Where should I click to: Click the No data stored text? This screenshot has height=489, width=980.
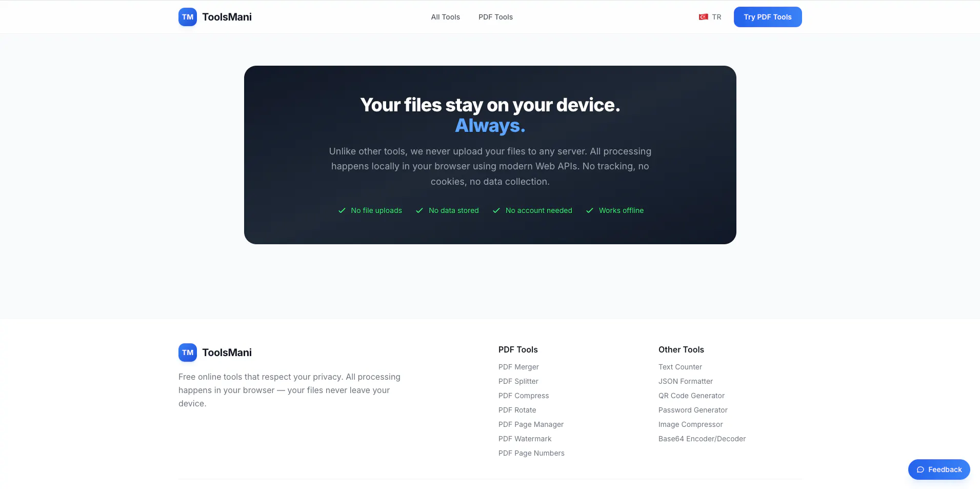tap(454, 210)
